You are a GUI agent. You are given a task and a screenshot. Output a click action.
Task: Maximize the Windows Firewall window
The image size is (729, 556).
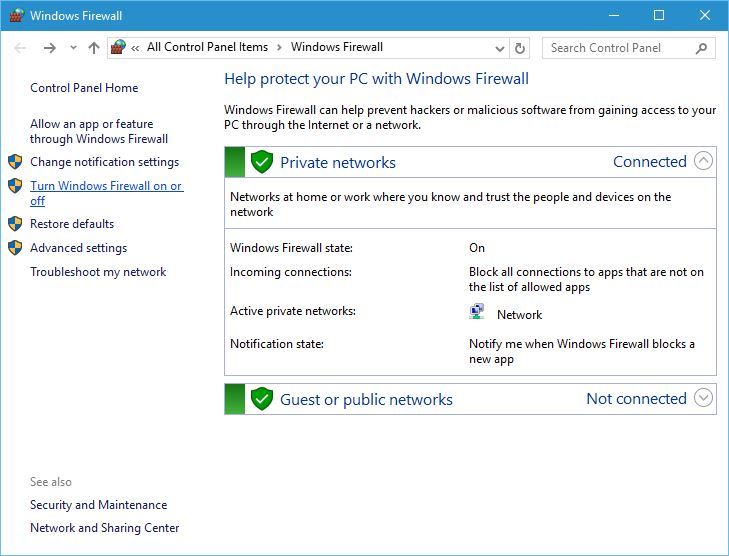[x=659, y=15]
